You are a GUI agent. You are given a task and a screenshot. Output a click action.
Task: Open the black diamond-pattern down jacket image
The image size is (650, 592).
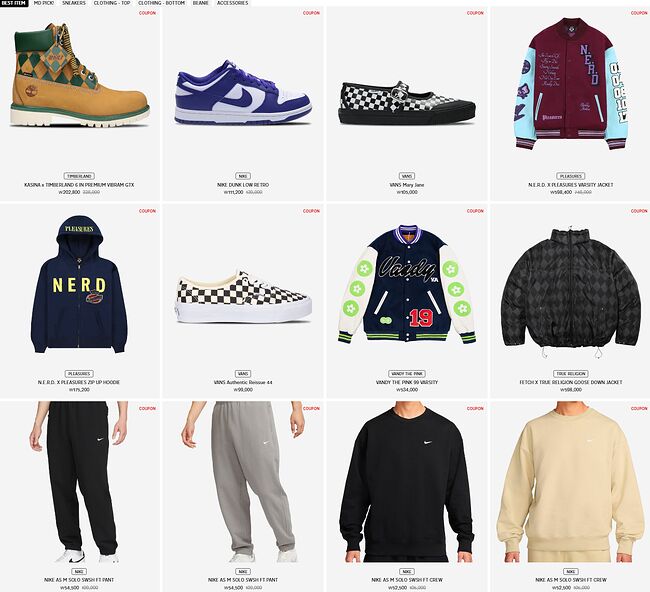click(571, 292)
